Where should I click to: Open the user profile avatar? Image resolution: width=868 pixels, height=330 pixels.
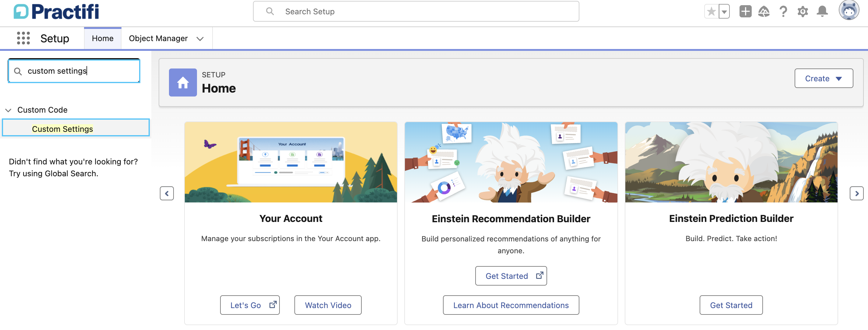pyautogui.click(x=849, y=10)
